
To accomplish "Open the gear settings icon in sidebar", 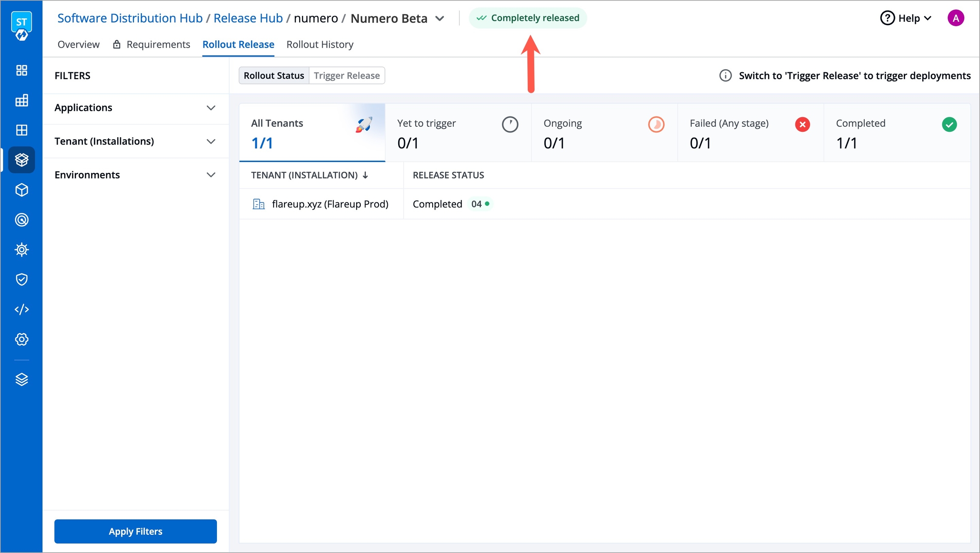I will pyautogui.click(x=22, y=339).
